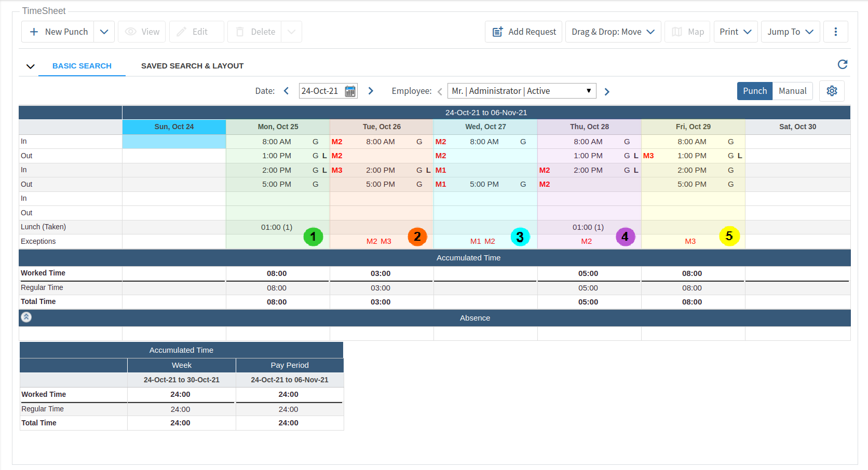Switch to the next employee arrow
The image size is (868, 470).
[607, 92]
